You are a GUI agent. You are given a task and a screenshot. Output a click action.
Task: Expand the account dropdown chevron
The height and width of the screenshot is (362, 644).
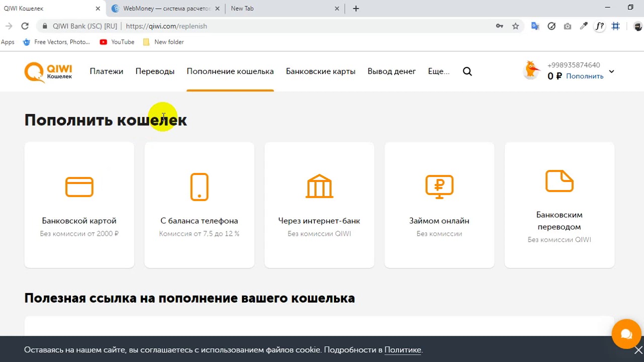point(611,71)
